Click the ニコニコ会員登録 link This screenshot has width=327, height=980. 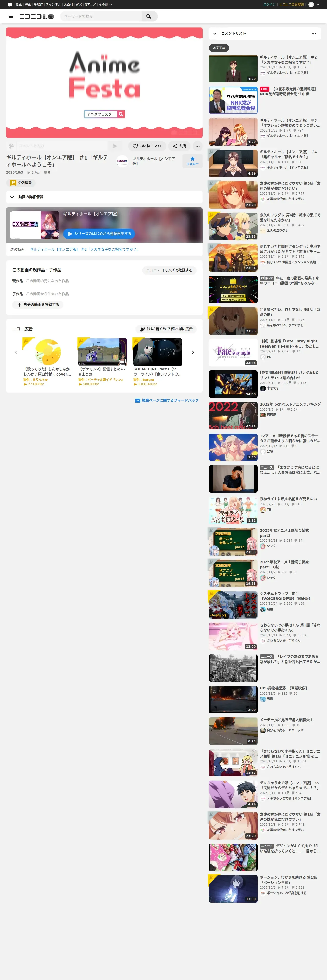point(292,5)
